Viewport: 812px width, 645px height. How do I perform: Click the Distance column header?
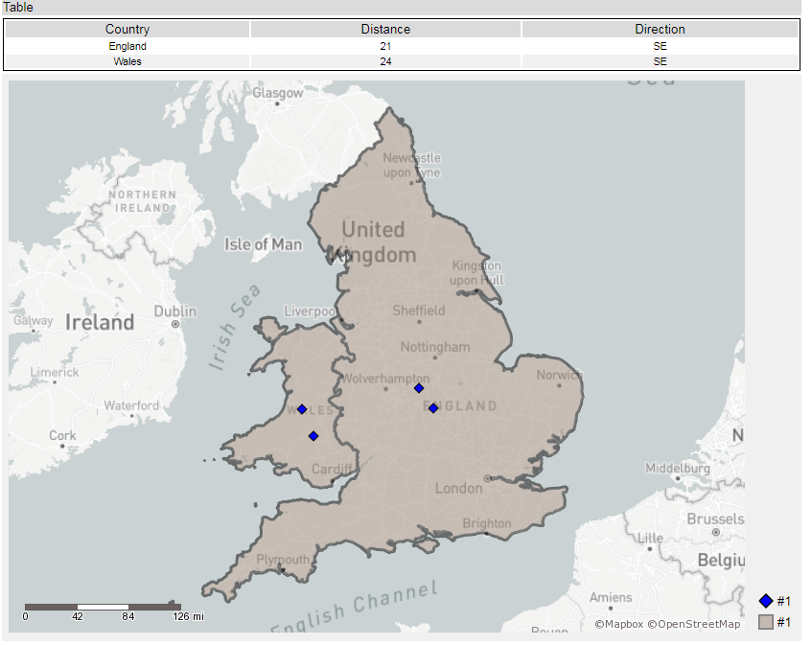(385, 29)
